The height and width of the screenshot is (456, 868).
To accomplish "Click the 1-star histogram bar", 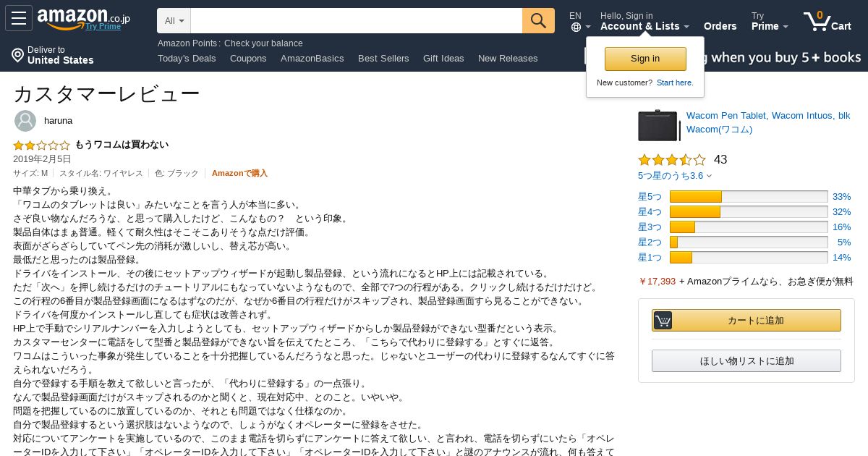I will tap(749, 258).
